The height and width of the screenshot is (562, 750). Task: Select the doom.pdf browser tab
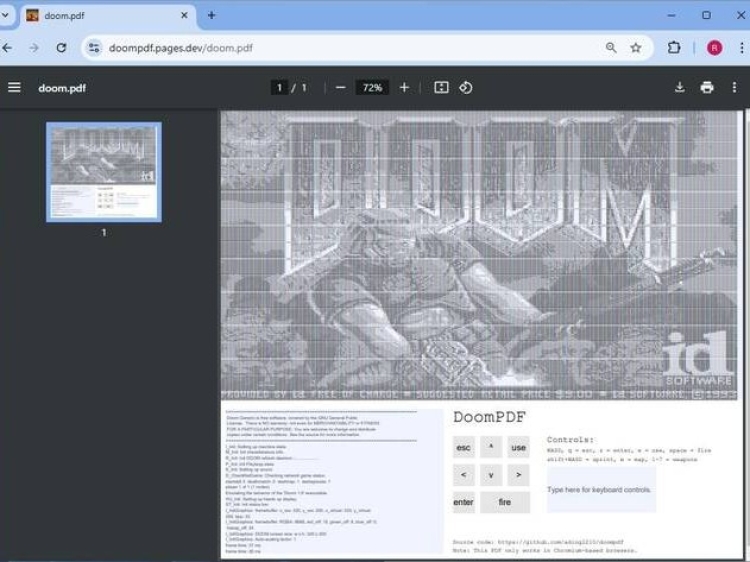[x=100, y=16]
